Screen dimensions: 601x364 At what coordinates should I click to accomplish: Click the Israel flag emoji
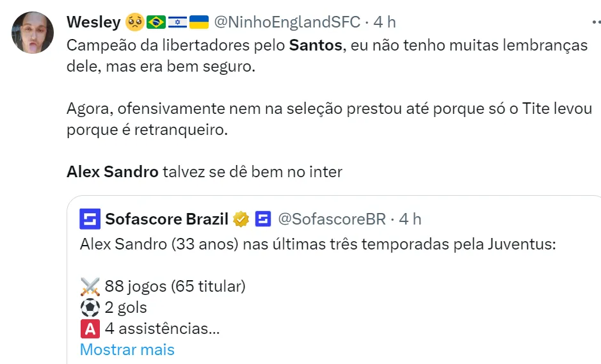(x=177, y=22)
